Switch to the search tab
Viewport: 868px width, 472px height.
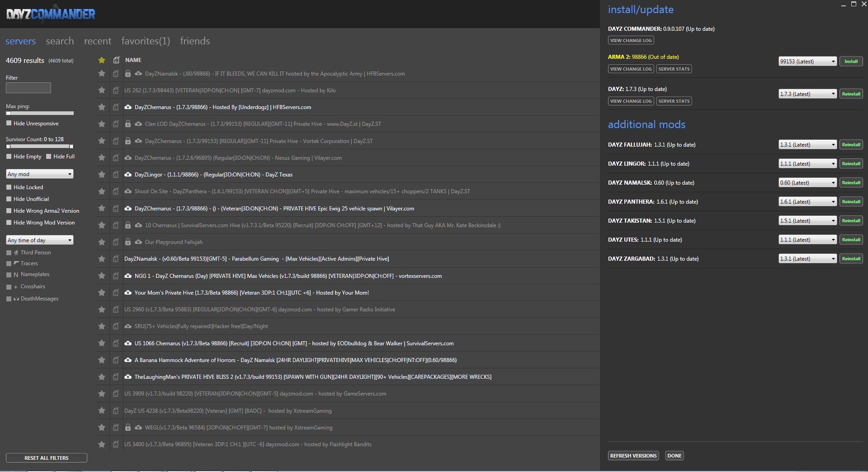tap(60, 41)
